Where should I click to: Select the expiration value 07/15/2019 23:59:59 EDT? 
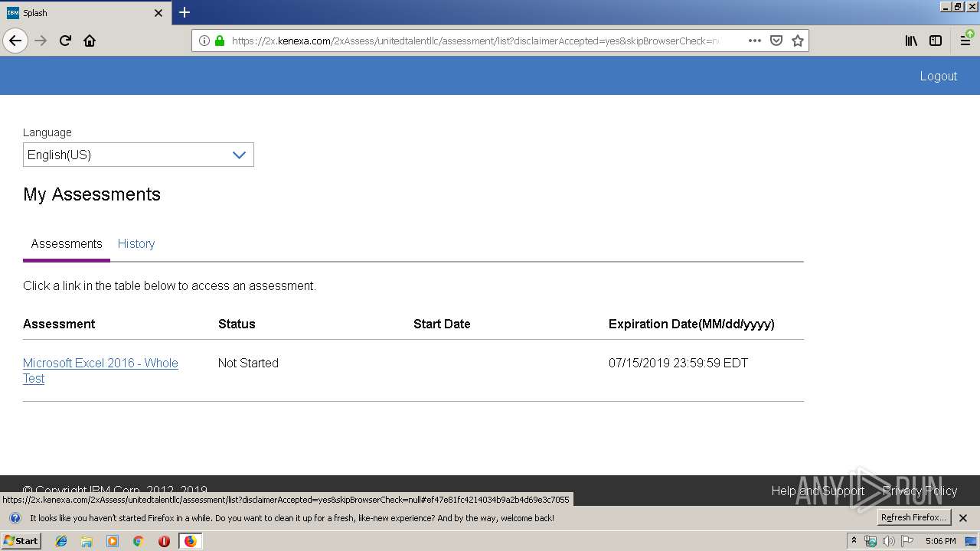coord(678,363)
